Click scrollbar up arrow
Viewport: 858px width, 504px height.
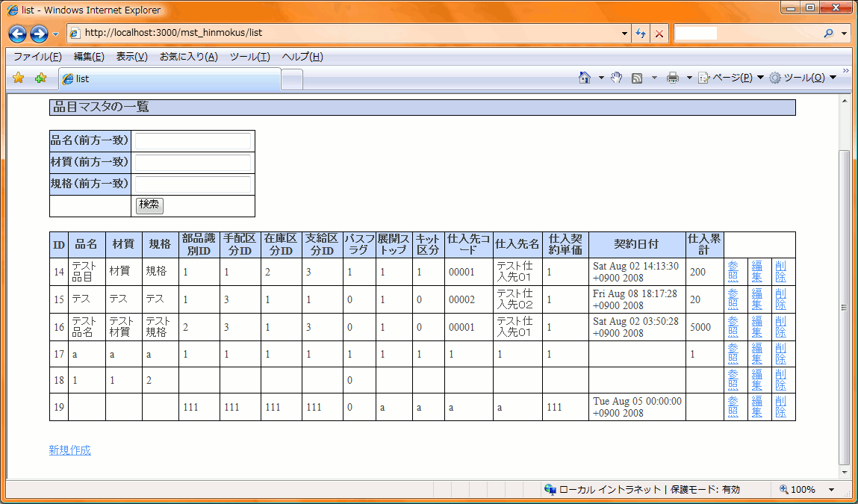coord(845,101)
